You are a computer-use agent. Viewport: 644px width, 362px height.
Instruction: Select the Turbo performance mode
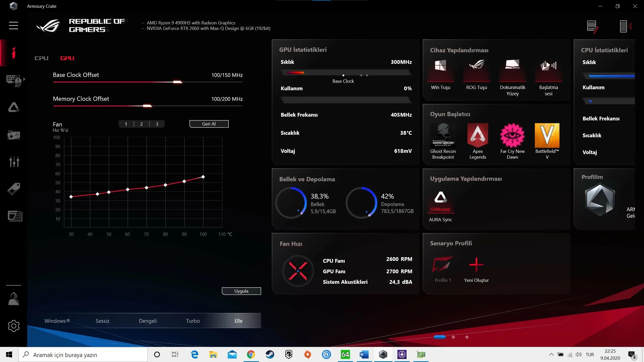tap(193, 321)
